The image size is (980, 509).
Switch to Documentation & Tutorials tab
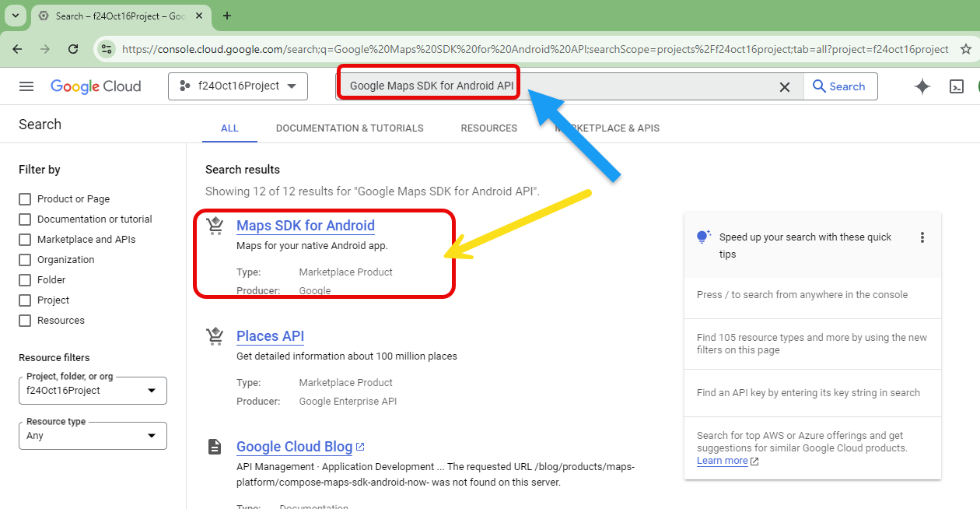(x=349, y=128)
